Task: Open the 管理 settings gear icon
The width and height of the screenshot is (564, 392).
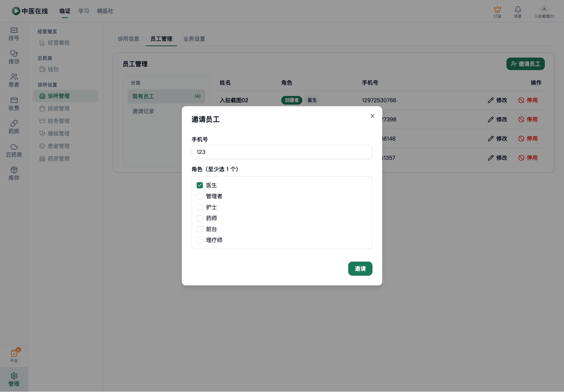Action: pos(14,379)
